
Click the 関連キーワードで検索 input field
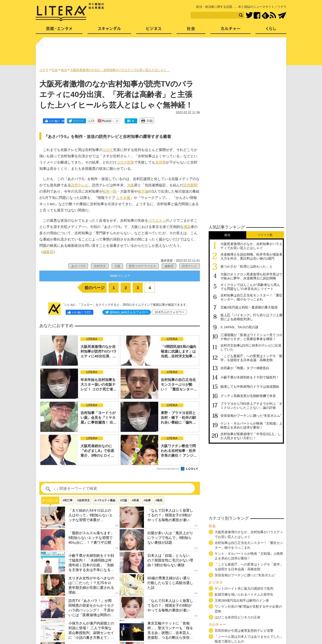coord(118,489)
